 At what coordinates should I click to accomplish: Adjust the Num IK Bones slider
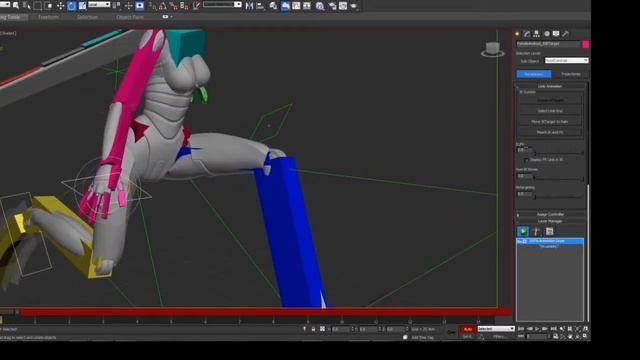(x=559, y=178)
